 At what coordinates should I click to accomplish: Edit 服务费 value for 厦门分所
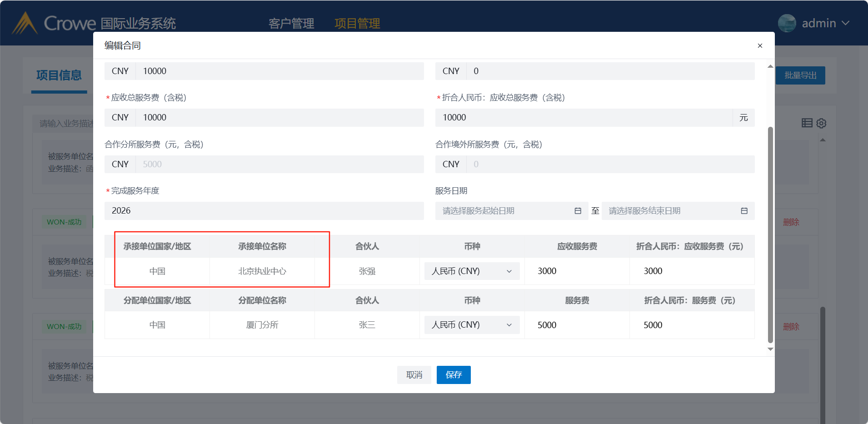577,325
